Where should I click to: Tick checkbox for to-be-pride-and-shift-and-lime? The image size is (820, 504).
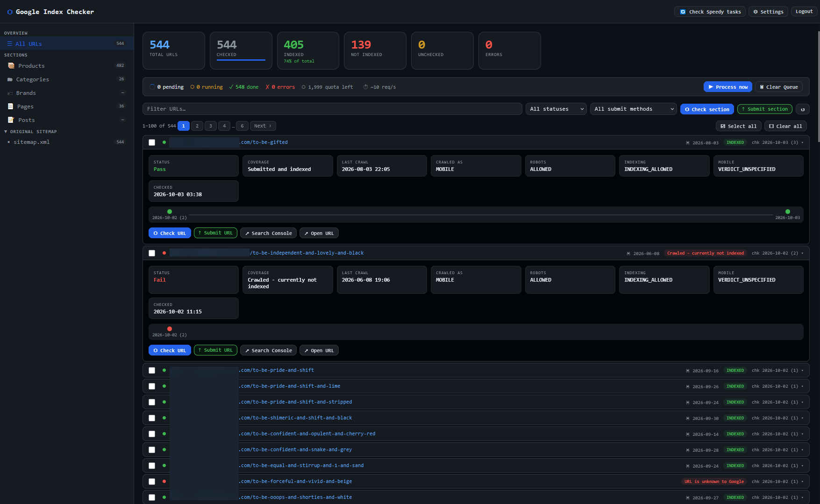click(x=152, y=386)
